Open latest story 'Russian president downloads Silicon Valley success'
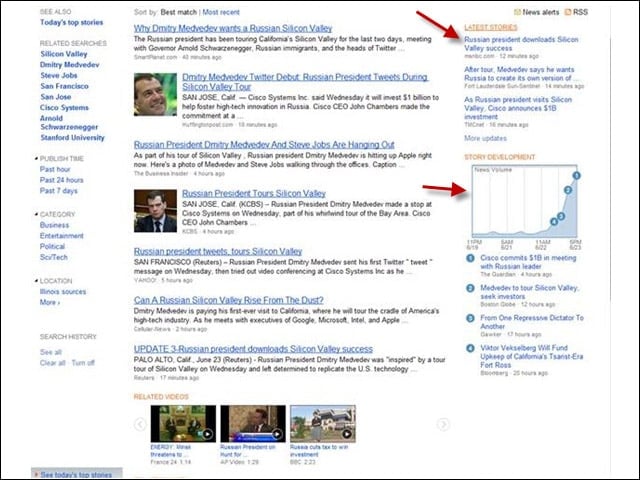The height and width of the screenshot is (480, 640). [521, 44]
